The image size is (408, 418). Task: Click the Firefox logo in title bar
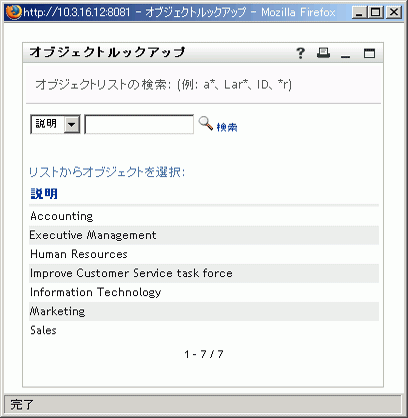[14, 13]
